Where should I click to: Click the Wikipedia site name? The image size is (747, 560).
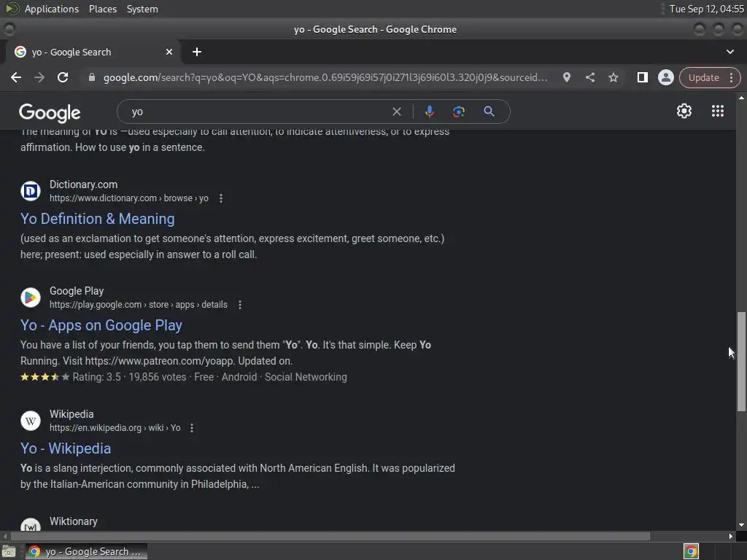[71, 414]
